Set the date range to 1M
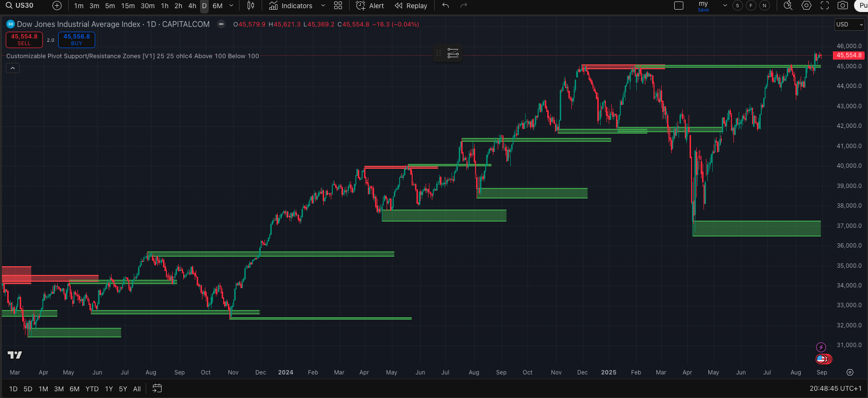 (43, 389)
